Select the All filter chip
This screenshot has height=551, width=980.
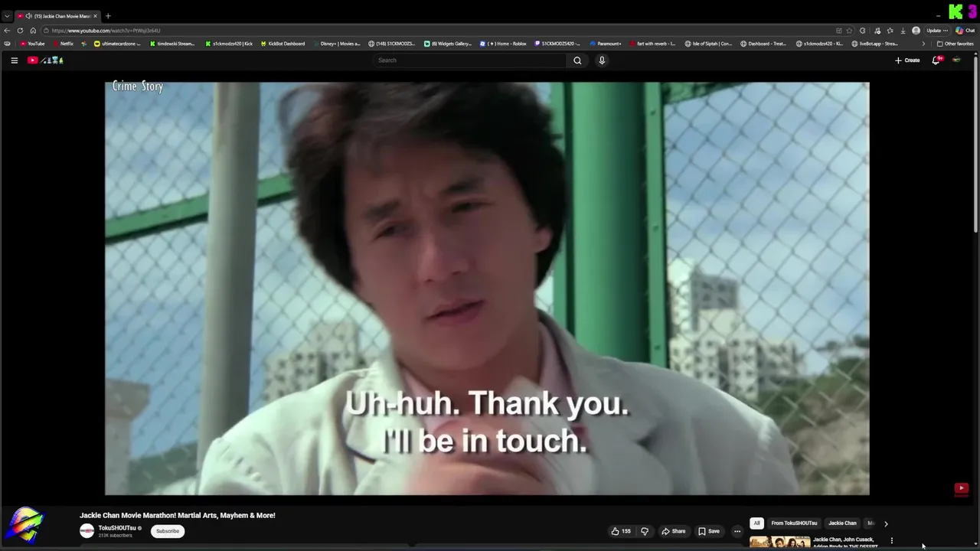(756, 523)
